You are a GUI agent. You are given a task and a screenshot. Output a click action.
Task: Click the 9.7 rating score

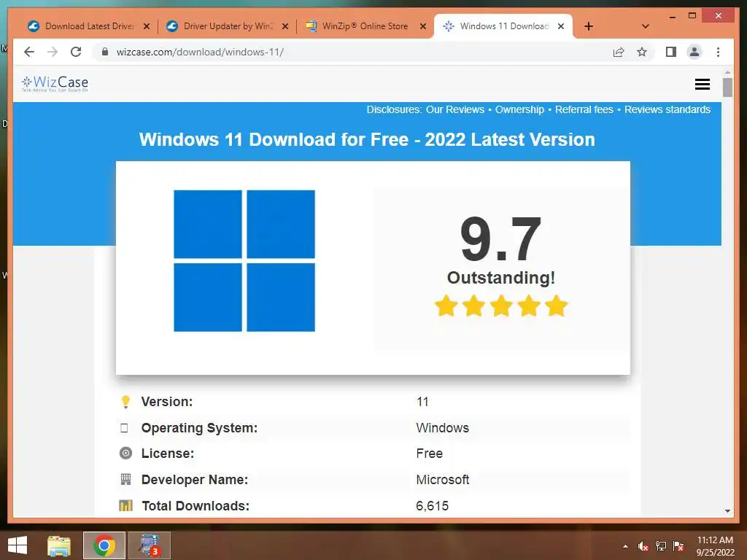[500, 238]
